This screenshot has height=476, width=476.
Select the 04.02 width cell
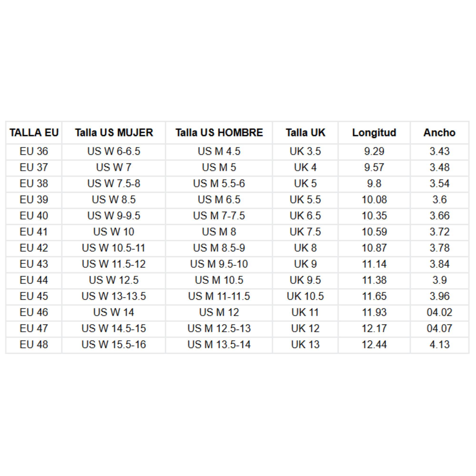click(x=440, y=312)
